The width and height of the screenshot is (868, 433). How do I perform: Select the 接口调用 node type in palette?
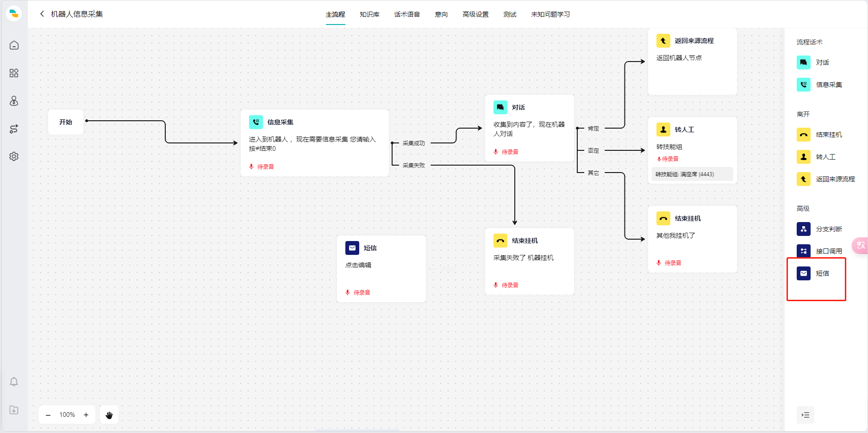point(819,251)
